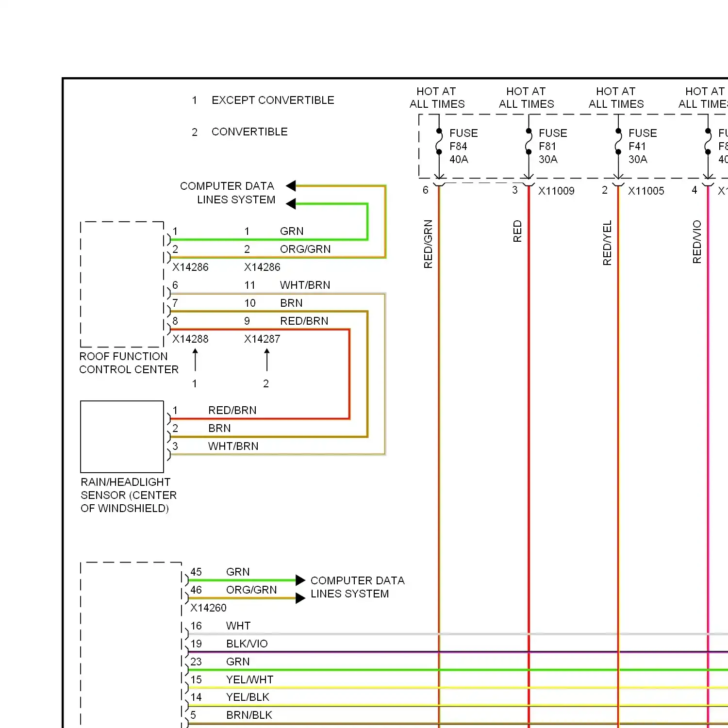728x728 pixels.
Task: Click the "WHT/BRN" label beside pin 11
Action: [x=305, y=285]
